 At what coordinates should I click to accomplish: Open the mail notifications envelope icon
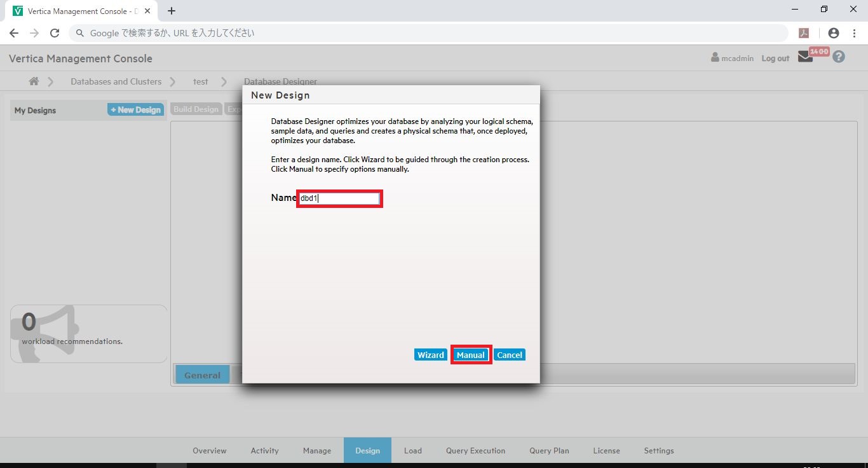805,57
